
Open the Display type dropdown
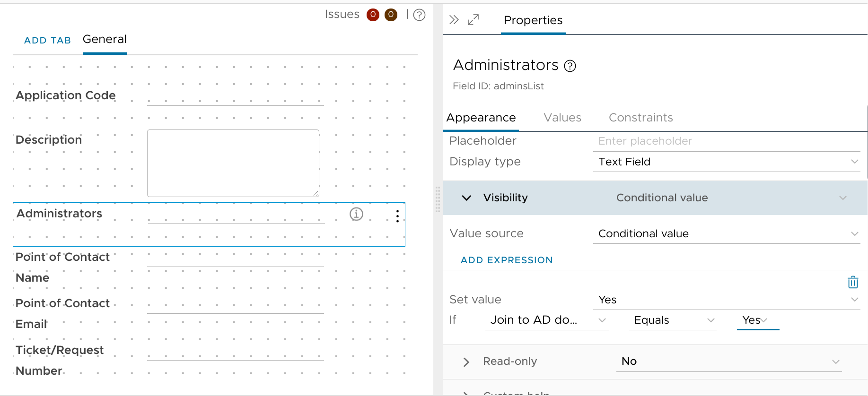726,162
